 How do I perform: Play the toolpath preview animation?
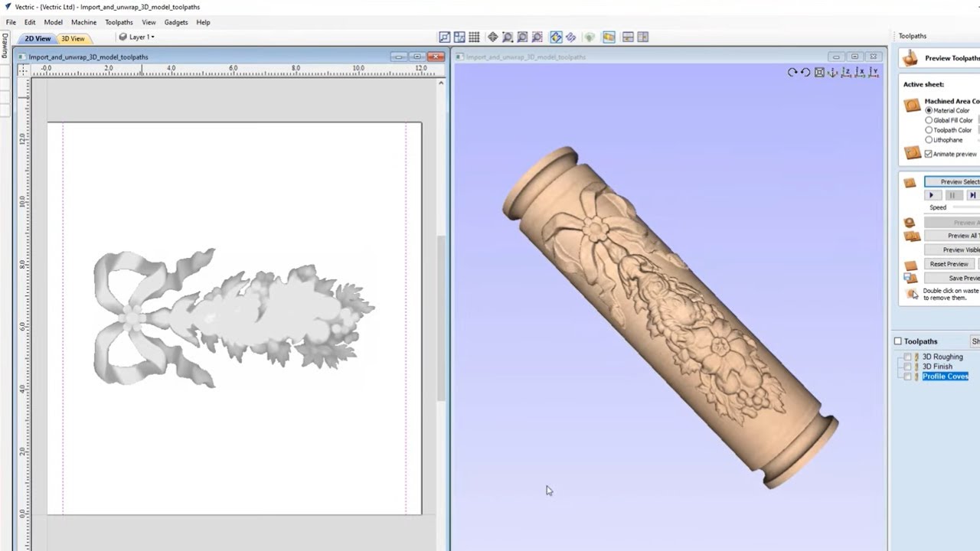pos(932,195)
